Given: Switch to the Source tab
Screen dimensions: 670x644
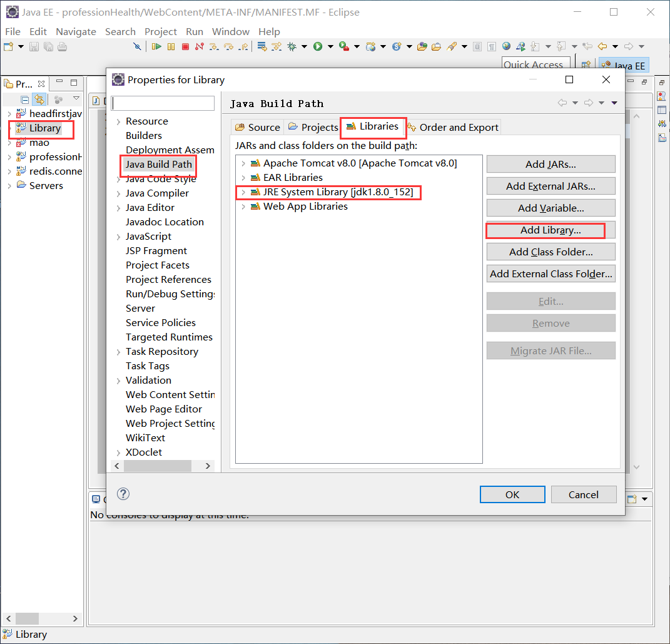Looking at the screenshot, I should (258, 127).
